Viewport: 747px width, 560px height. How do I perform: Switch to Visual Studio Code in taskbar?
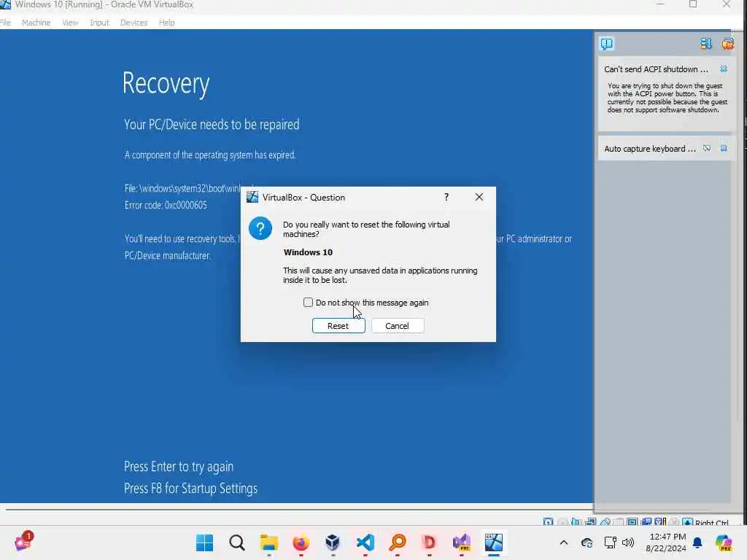click(365, 542)
